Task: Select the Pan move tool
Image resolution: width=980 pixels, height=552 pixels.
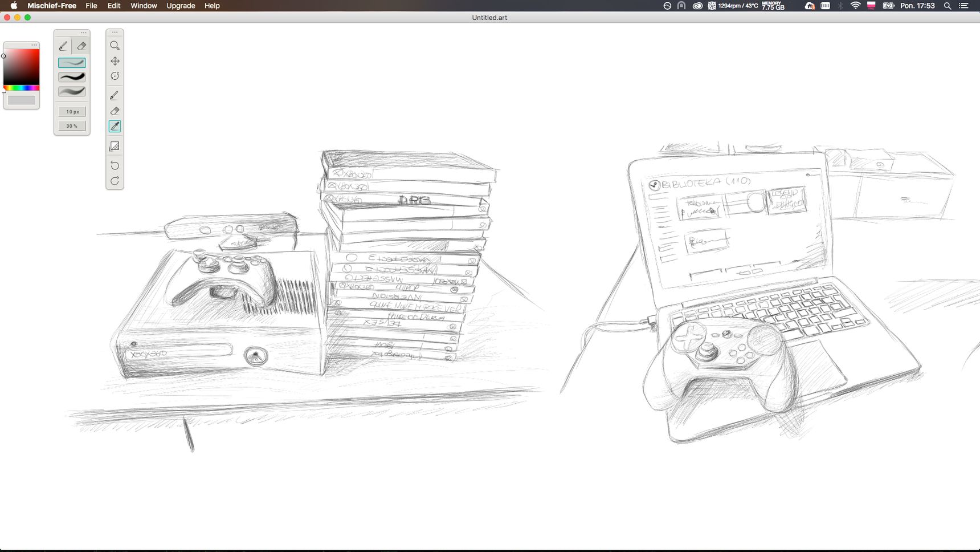Action: (x=115, y=61)
